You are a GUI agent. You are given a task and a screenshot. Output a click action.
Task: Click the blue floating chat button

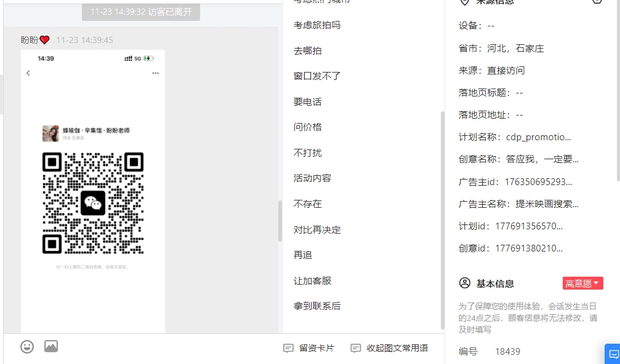coord(613,354)
